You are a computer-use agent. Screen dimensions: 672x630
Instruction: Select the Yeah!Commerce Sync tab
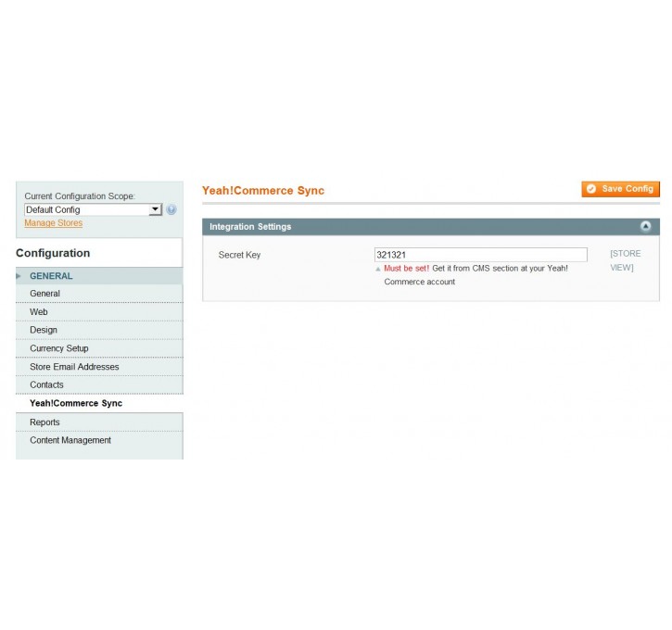tap(99, 403)
